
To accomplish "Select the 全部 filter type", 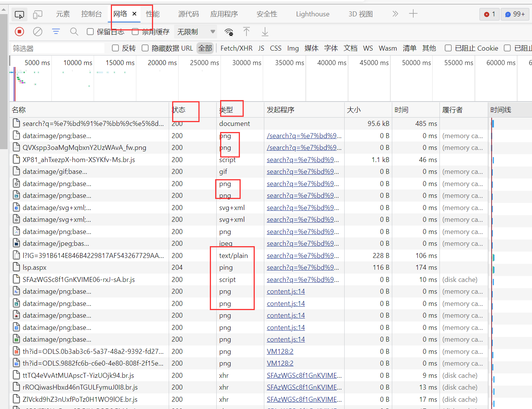I will 205,48.
